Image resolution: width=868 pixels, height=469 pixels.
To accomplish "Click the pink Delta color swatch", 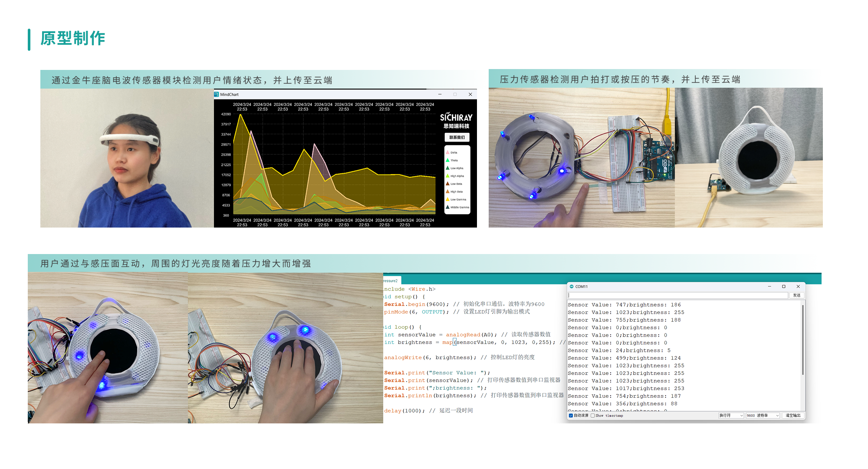I will tap(447, 152).
